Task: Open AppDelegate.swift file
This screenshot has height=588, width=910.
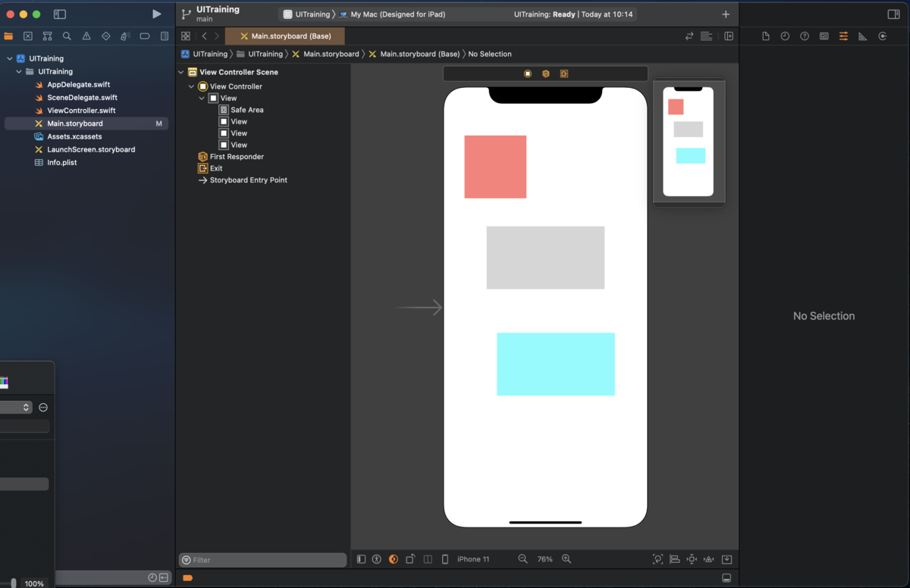Action: (79, 85)
